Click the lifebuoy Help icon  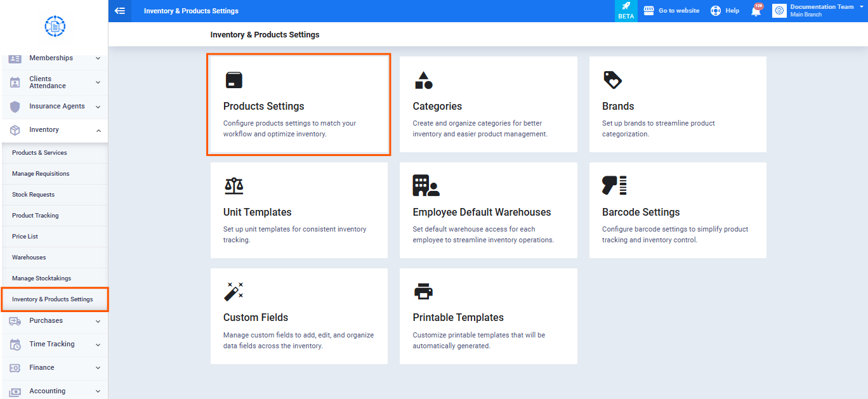[716, 11]
